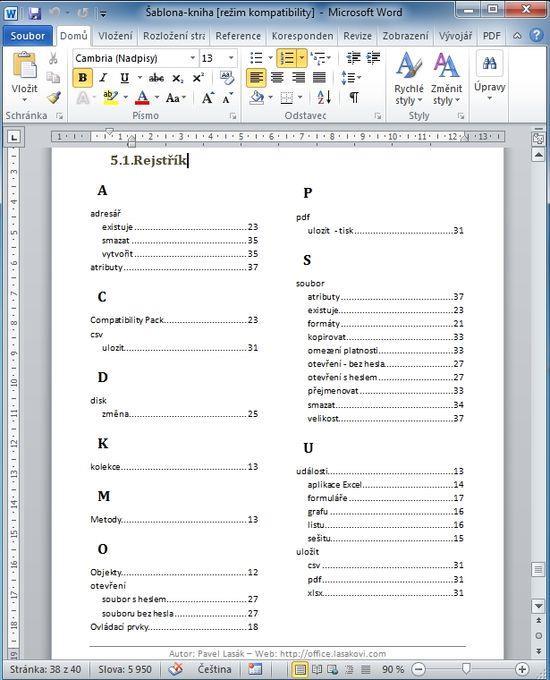Click the Increase Indent icon
This screenshot has height=680, width=550.
click(x=373, y=58)
